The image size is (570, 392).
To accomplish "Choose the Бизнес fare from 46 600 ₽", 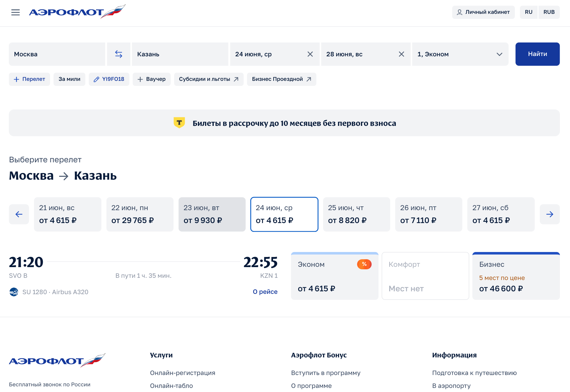I will 516,276.
